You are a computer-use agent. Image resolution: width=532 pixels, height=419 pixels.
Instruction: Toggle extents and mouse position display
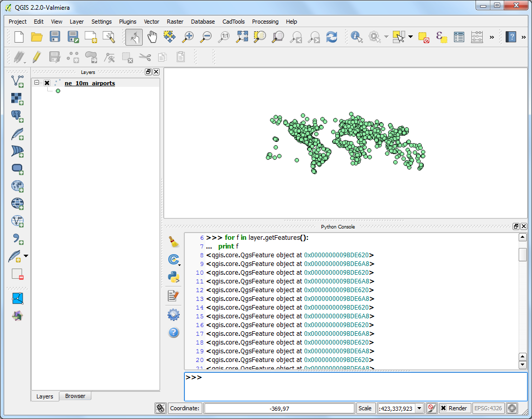click(161, 408)
